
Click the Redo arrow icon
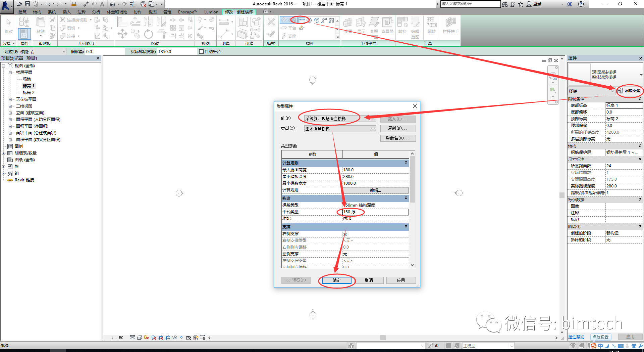[x=59, y=4]
